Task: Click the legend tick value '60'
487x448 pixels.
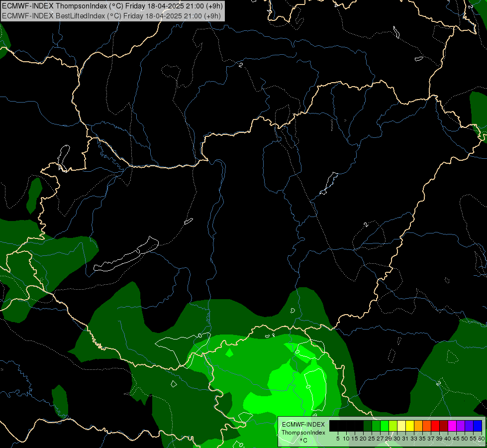Action: pos(482,439)
